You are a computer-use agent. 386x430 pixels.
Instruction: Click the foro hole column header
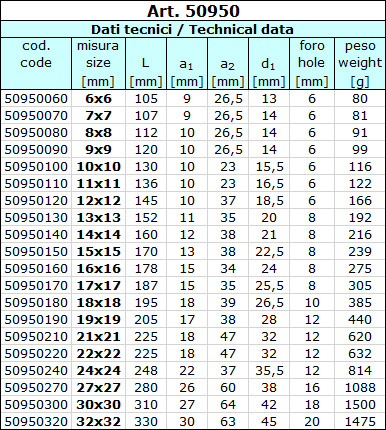coord(312,63)
